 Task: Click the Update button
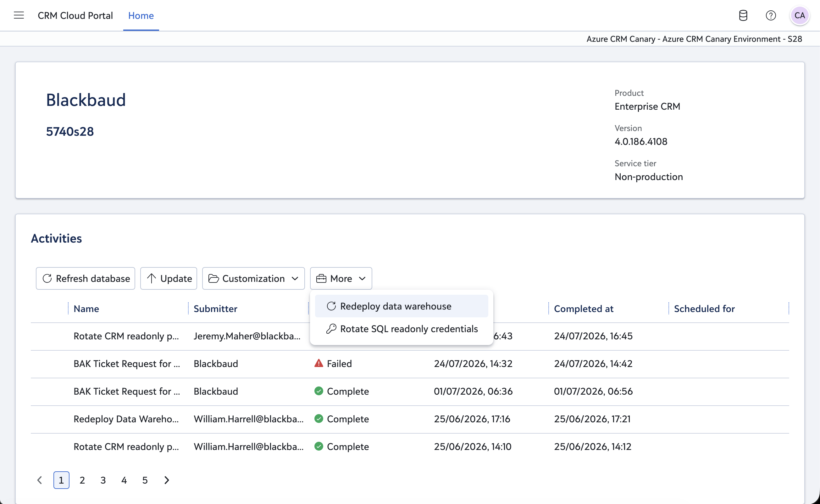tap(169, 278)
